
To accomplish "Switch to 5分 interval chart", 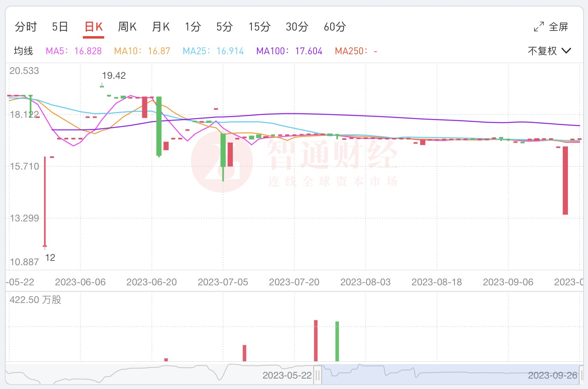I will click(x=224, y=27).
